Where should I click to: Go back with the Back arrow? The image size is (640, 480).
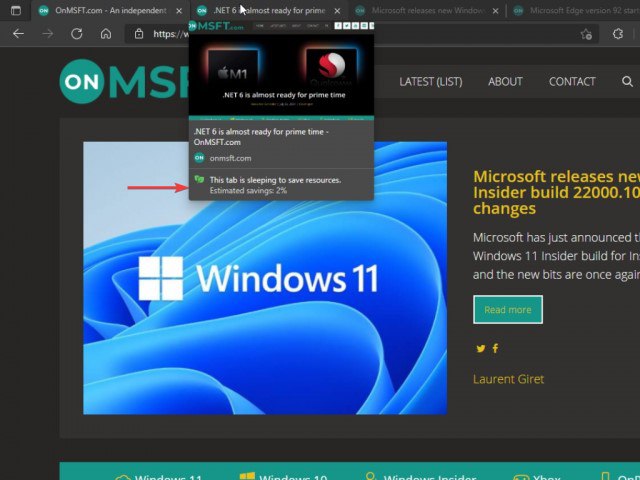tap(18, 34)
